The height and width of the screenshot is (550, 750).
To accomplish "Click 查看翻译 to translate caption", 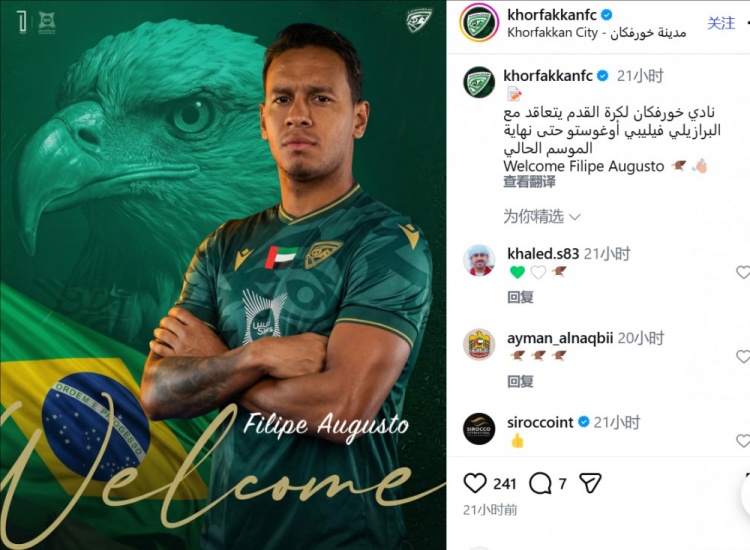I will (529, 182).
